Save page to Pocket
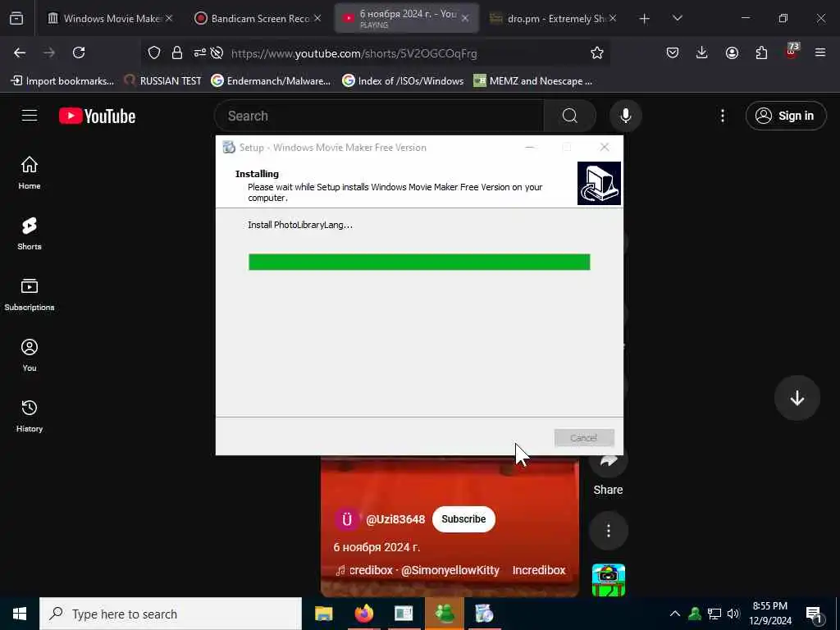The width and height of the screenshot is (840, 630). point(673,52)
